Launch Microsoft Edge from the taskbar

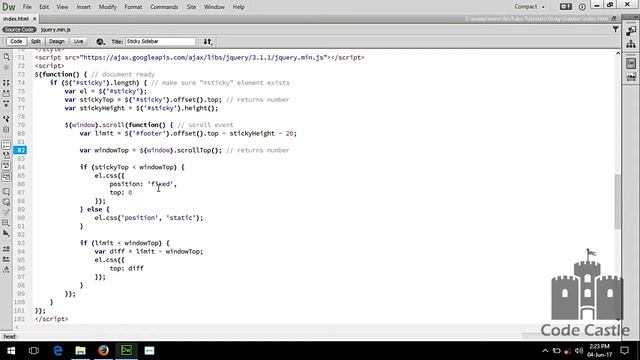[58, 351]
